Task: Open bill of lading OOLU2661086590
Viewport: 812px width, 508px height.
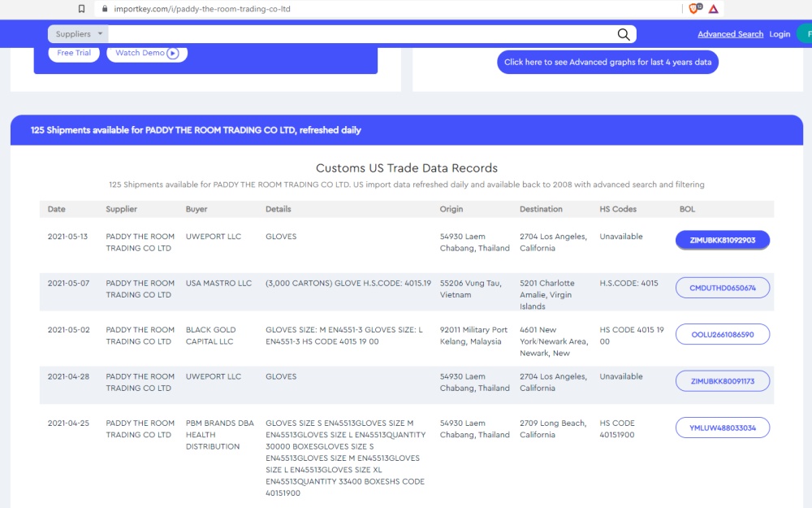Action: (x=722, y=334)
